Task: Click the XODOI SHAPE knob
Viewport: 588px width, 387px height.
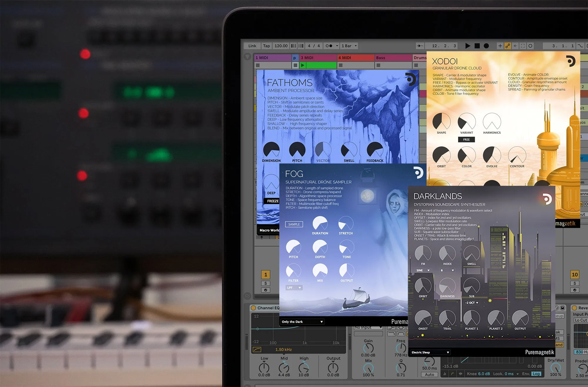Action: point(441,121)
